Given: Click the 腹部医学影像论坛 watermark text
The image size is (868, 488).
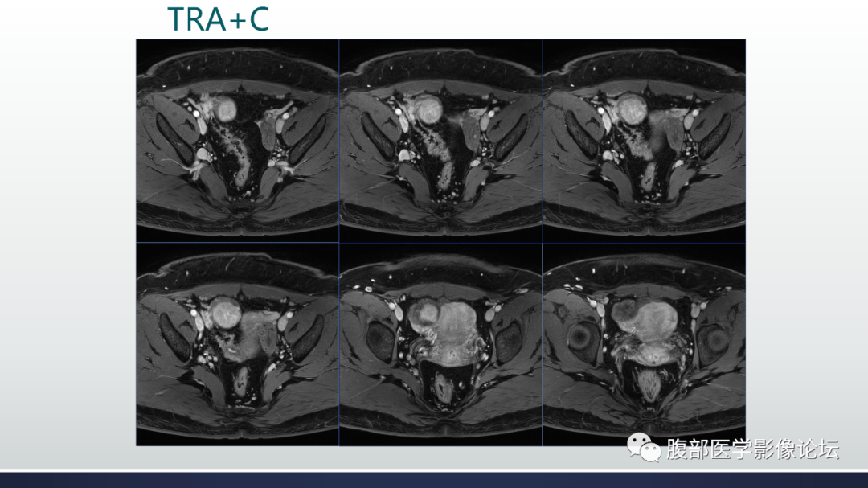Looking at the screenshot, I should coord(752,449).
